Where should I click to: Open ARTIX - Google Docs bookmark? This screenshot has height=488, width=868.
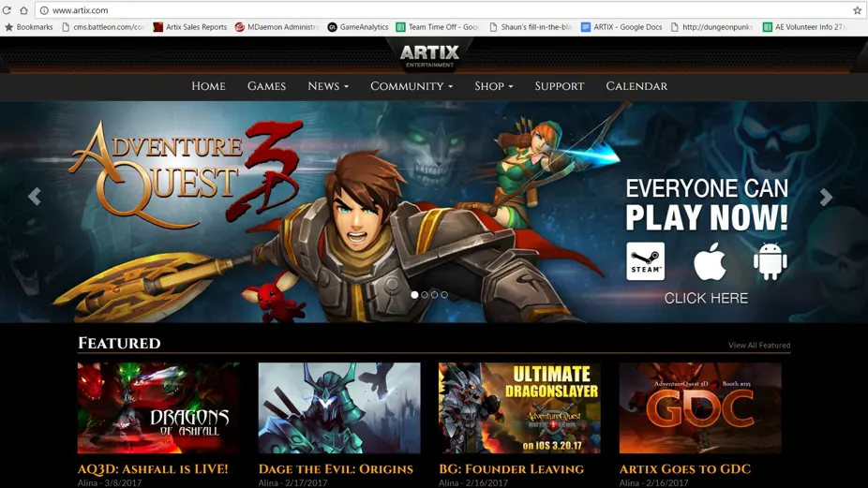pyautogui.click(x=621, y=26)
